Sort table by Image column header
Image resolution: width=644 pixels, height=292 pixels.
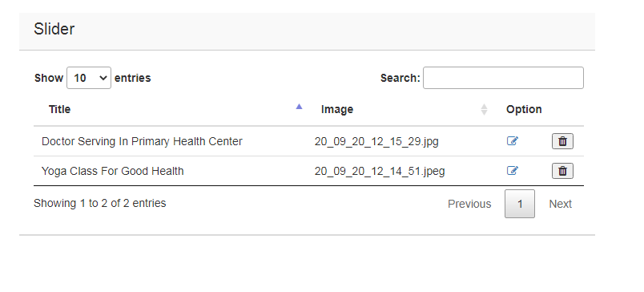(x=336, y=109)
